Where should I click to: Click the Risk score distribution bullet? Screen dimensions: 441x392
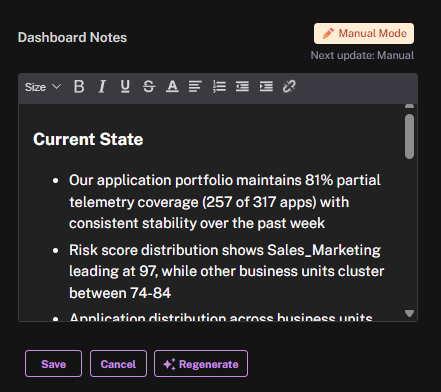tap(227, 271)
